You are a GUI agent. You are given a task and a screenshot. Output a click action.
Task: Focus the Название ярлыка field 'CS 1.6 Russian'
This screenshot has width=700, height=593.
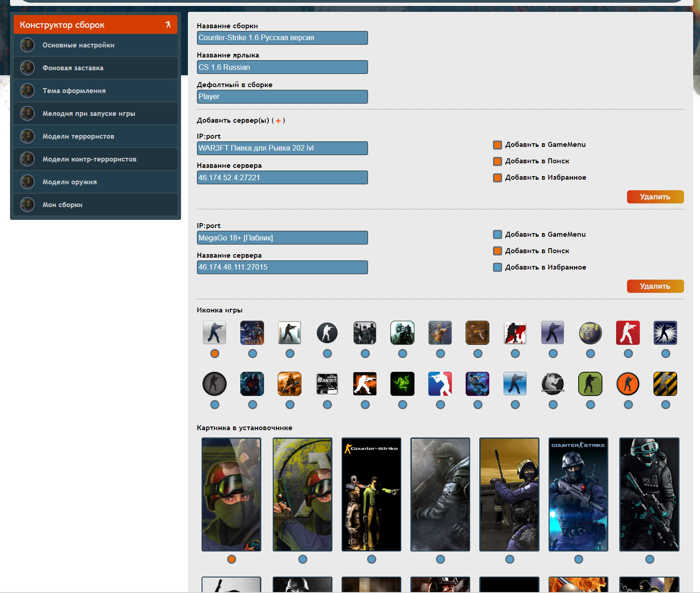coord(282,67)
